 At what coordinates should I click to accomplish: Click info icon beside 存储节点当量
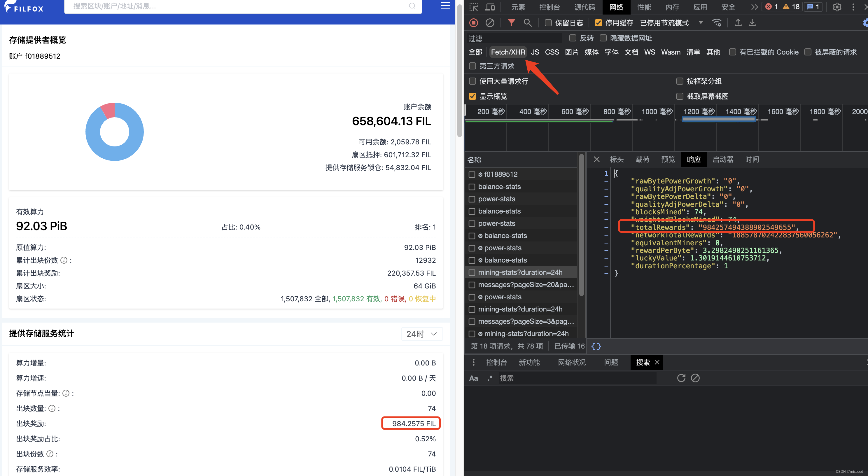[x=66, y=393]
